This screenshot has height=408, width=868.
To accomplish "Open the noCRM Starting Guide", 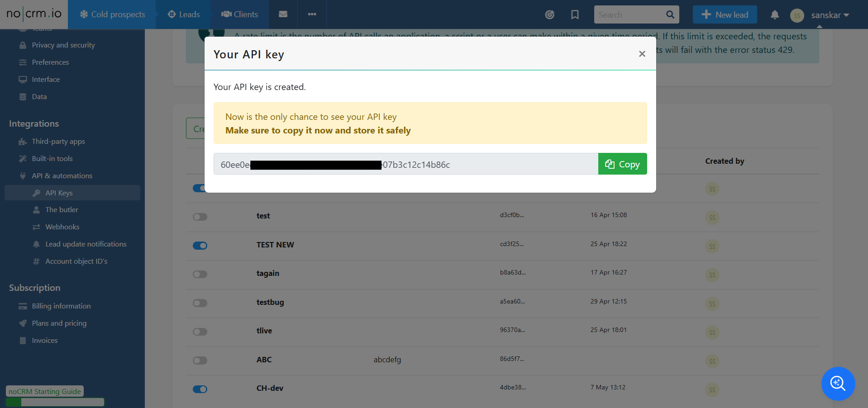I will pos(44,391).
